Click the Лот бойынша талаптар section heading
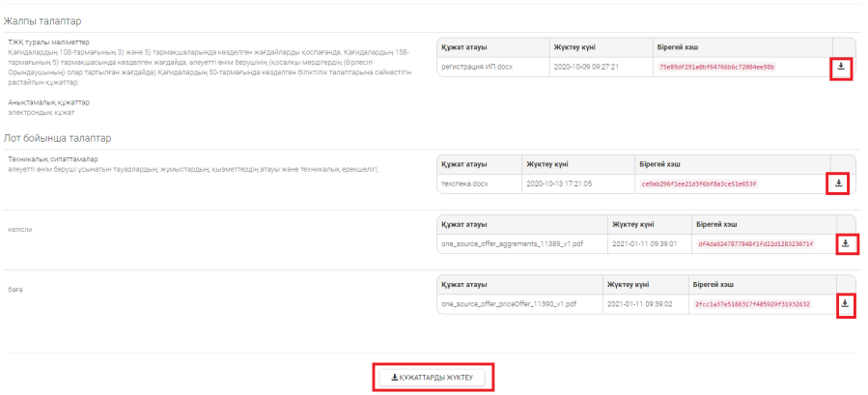868x395 pixels. coord(57,137)
